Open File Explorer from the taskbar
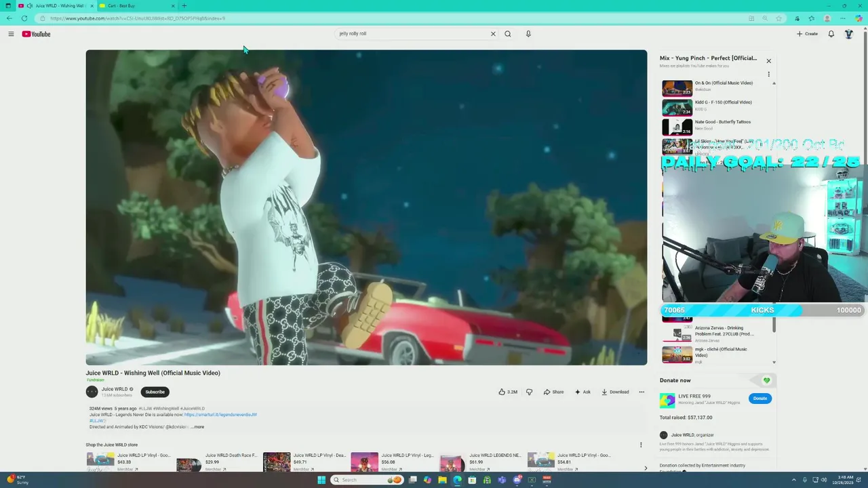 [442, 480]
